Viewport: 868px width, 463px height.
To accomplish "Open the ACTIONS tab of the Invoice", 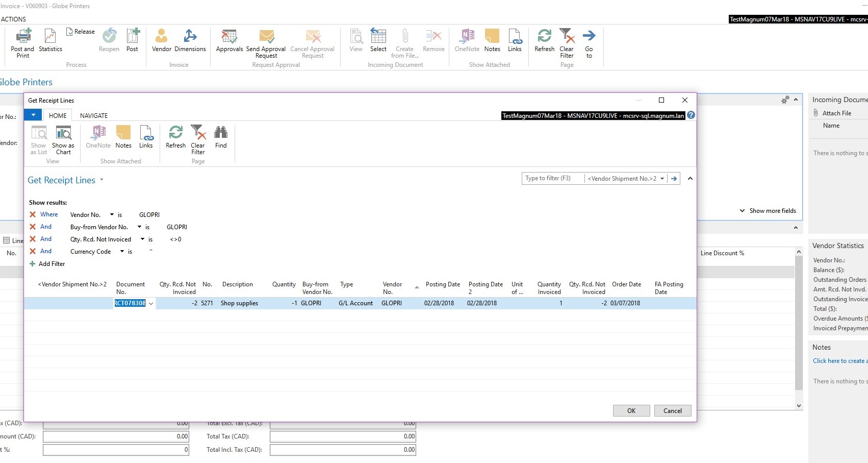I will (x=13, y=19).
